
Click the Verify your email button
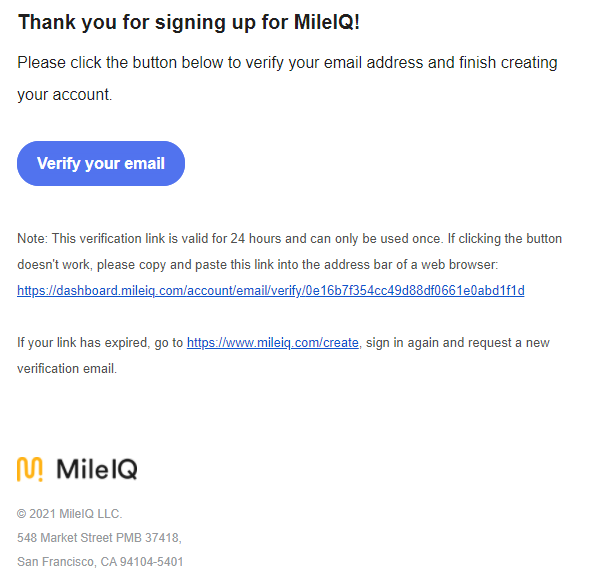pyautogui.click(x=101, y=163)
